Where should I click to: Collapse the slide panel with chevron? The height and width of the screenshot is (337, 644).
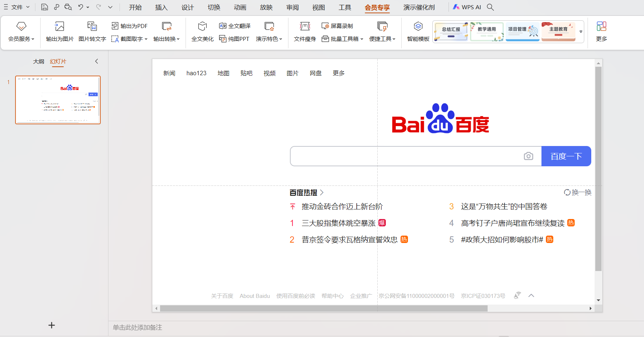point(97,61)
